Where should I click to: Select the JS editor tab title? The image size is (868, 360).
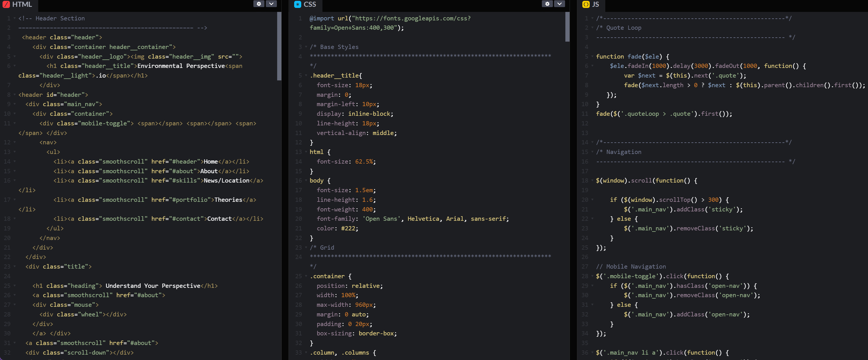[x=595, y=4]
